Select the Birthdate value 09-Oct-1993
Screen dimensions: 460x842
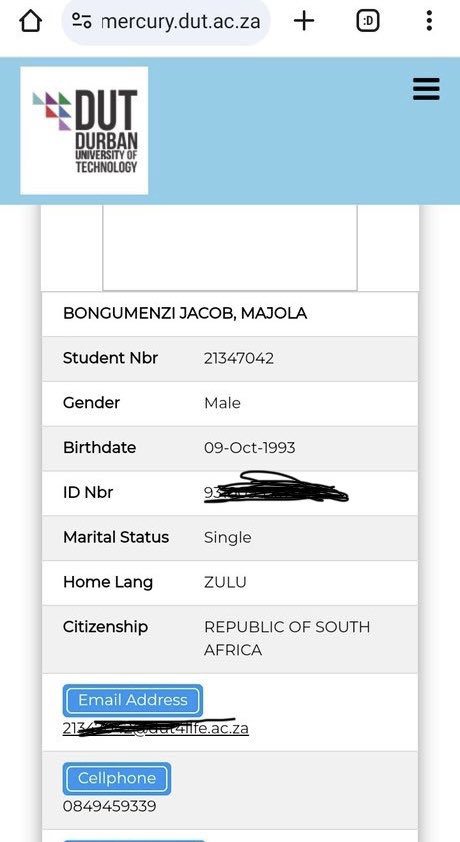[x=250, y=448]
